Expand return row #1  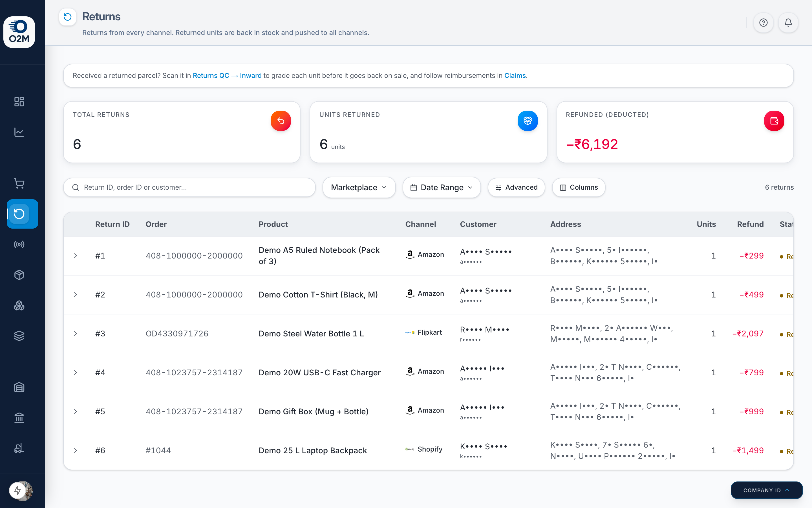click(x=76, y=256)
